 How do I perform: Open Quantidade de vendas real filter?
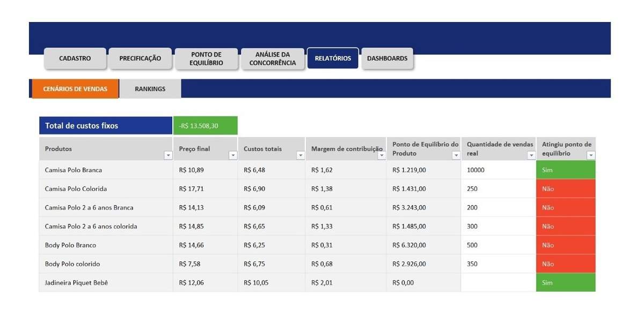coord(531,155)
